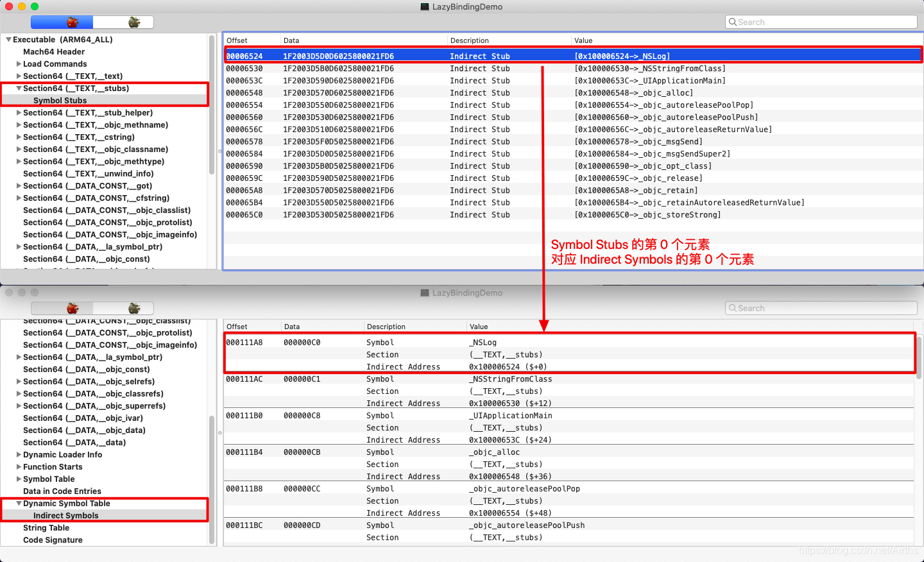924x562 pixels.
Task: Select Section64 (__DATA,__objc_data)
Action: point(85,430)
